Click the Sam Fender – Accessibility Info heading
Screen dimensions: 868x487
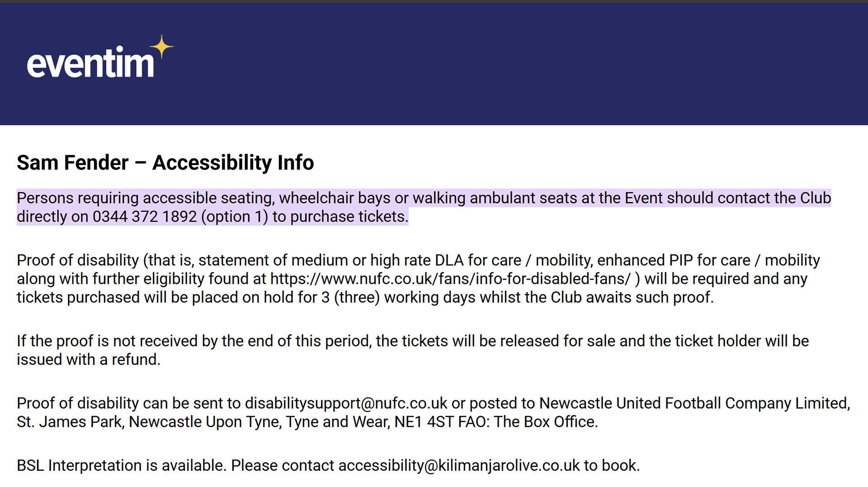click(x=165, y=163)
